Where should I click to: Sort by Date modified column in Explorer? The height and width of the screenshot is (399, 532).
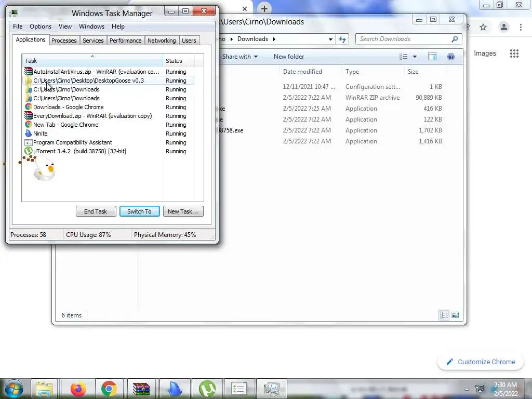(311, 72)
